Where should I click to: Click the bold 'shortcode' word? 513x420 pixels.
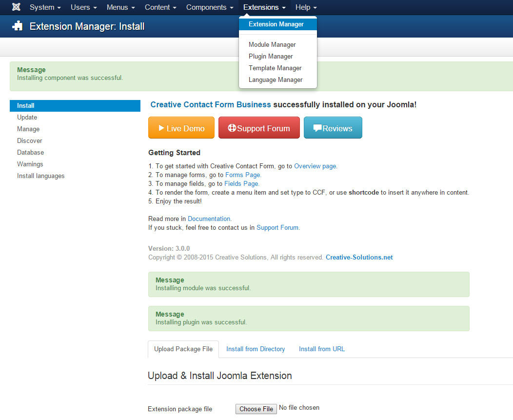(364, 193)
